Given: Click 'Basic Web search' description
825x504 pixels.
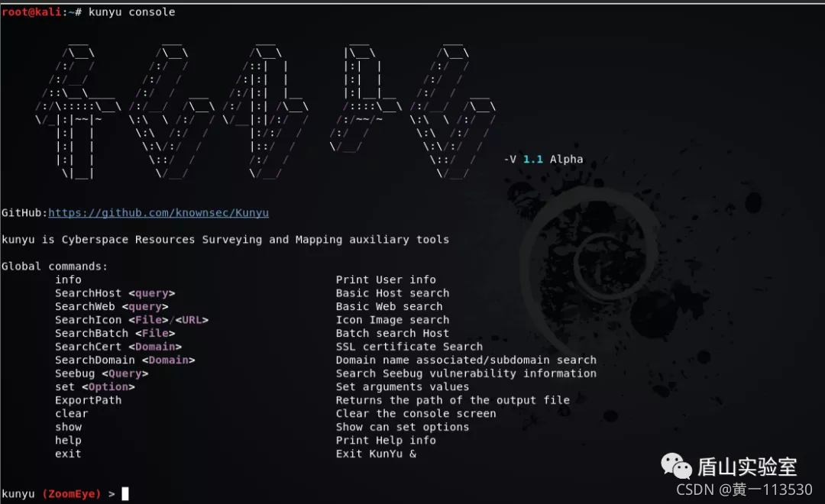Looking at the screenshot, I should click(x=390, y=306).
